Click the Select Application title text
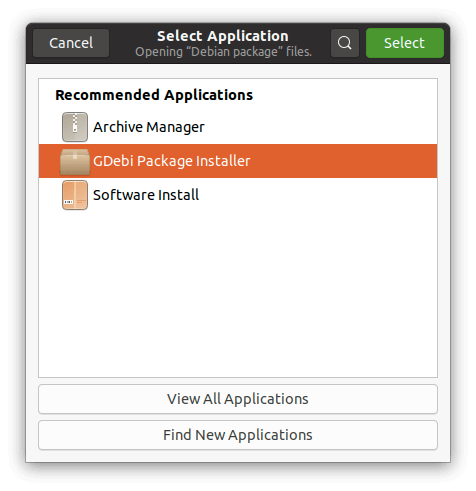This screenshot has width=476, height=491. coord(223,36)
